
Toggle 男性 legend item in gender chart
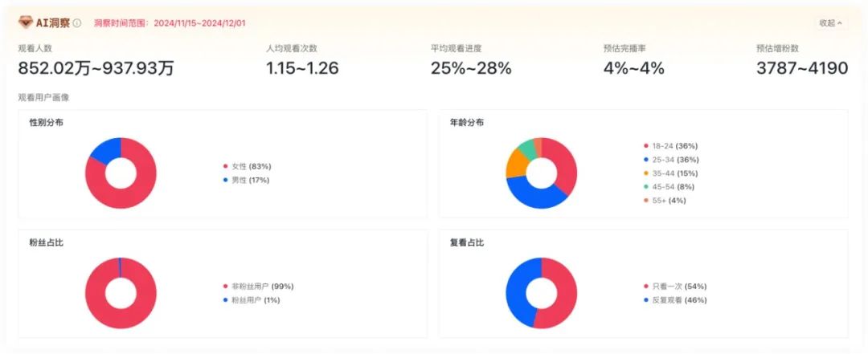click(x=251, y=181)
